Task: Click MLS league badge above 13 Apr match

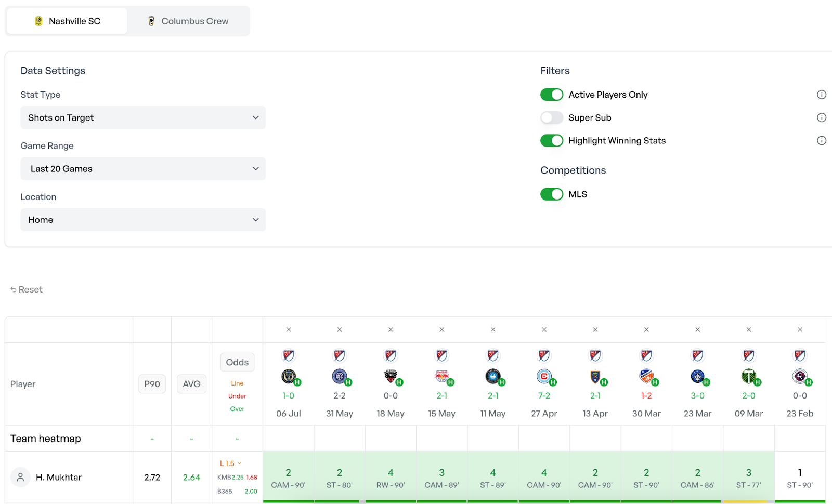Action: point(595,355)
